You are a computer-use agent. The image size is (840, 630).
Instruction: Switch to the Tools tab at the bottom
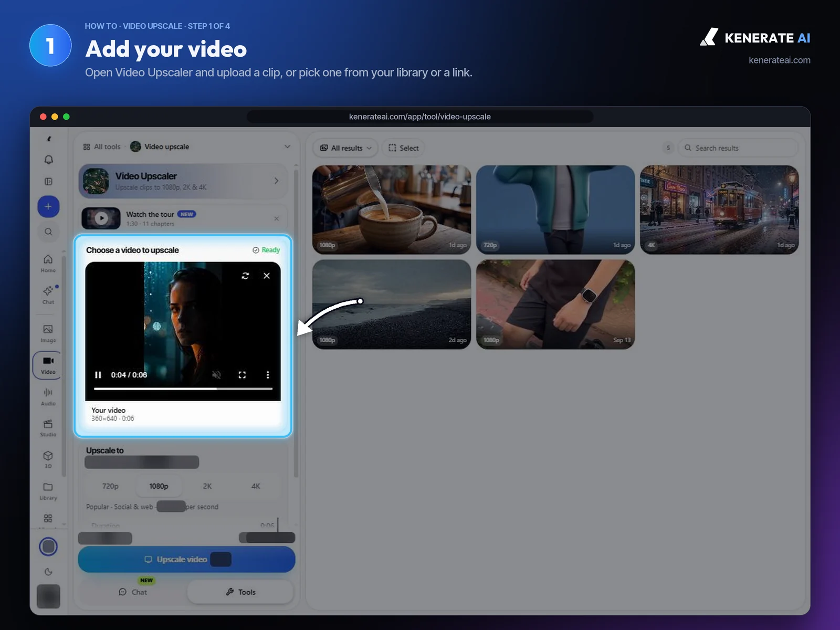240,592
